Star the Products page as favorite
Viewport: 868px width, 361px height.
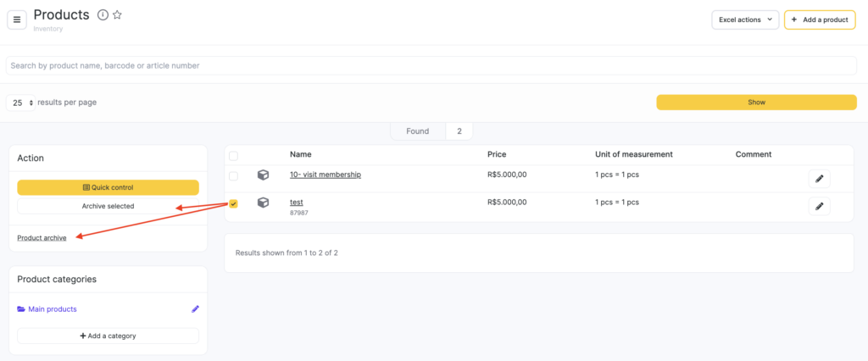(x=118, y=15)
